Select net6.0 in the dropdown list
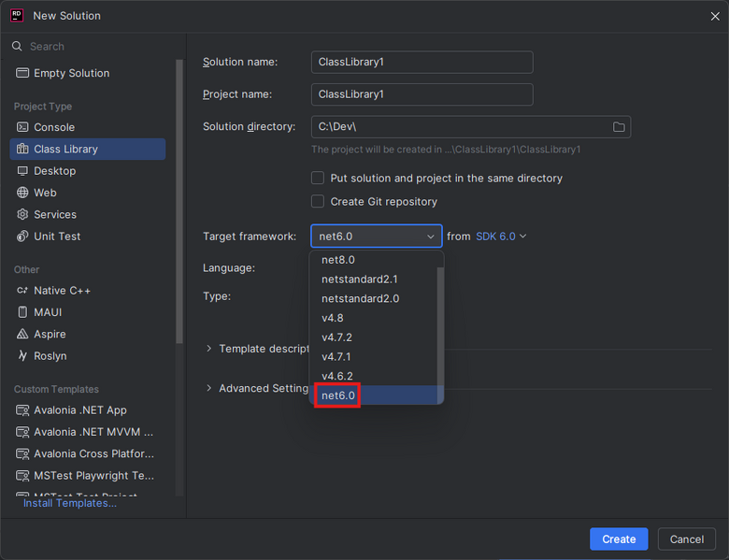729x560 pixels. point(373,395)
